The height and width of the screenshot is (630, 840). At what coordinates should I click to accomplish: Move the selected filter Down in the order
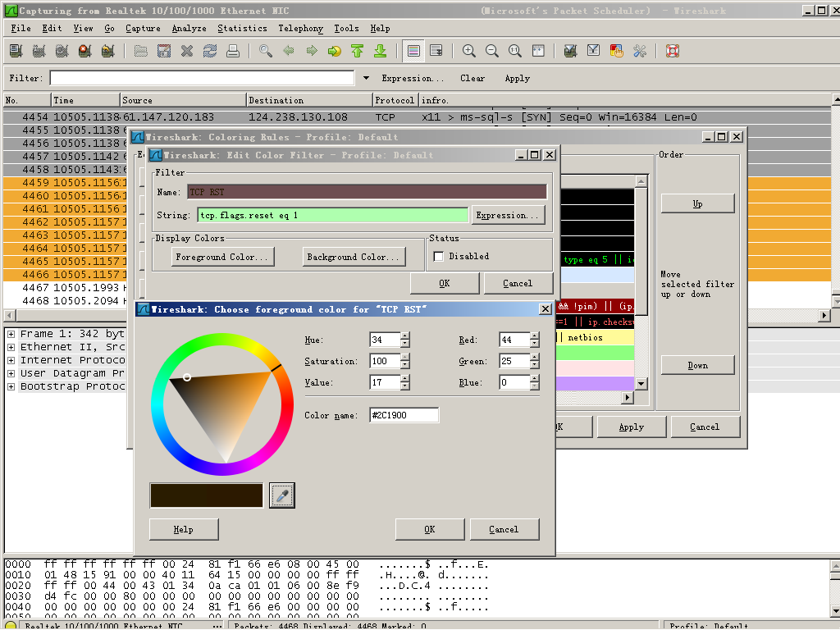click(x=697, y=365)
